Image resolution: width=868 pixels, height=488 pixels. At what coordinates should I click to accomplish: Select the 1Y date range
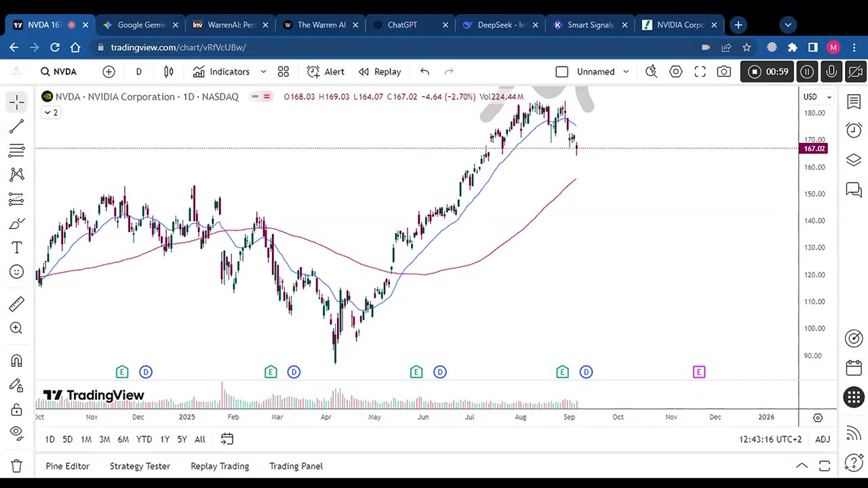point(165,439)
